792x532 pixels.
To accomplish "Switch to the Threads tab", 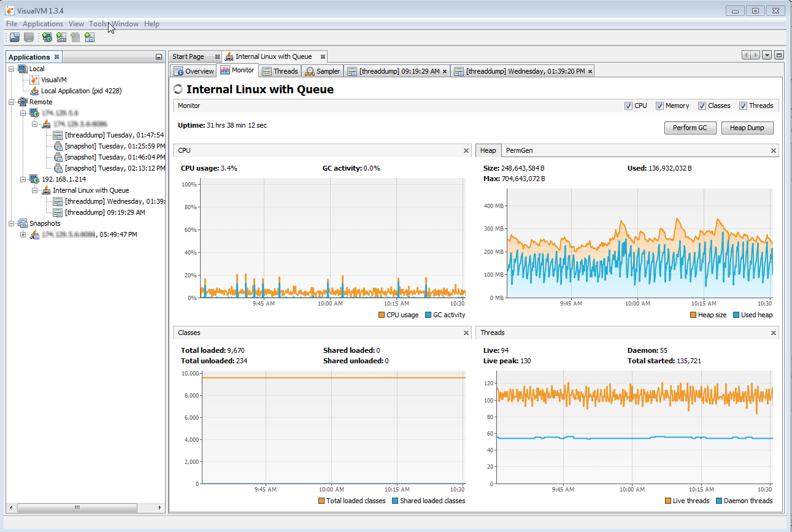I will click(280, 71).
